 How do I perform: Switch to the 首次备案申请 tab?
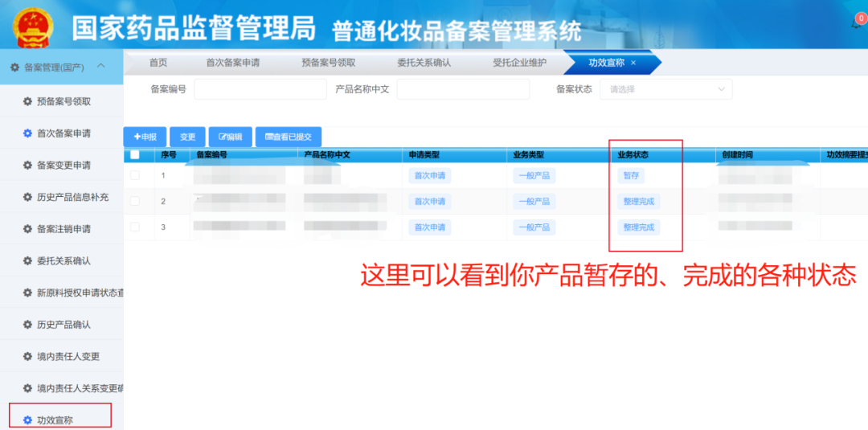[x=232, y=63]
